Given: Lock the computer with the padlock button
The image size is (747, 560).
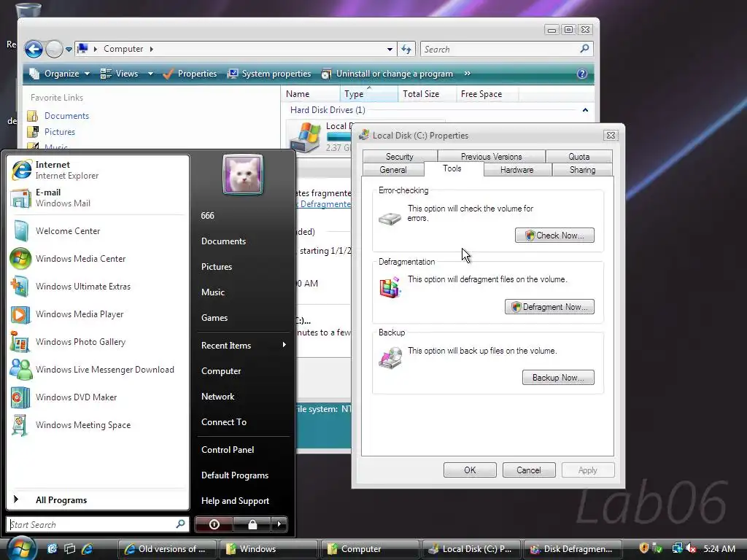Looking at the screenshot, I should (252, 524).
